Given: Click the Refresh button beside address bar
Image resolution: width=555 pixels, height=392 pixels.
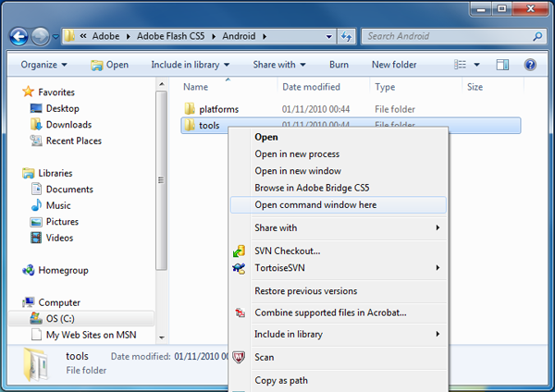Looking at the screenshot, I should pos(347,36).
